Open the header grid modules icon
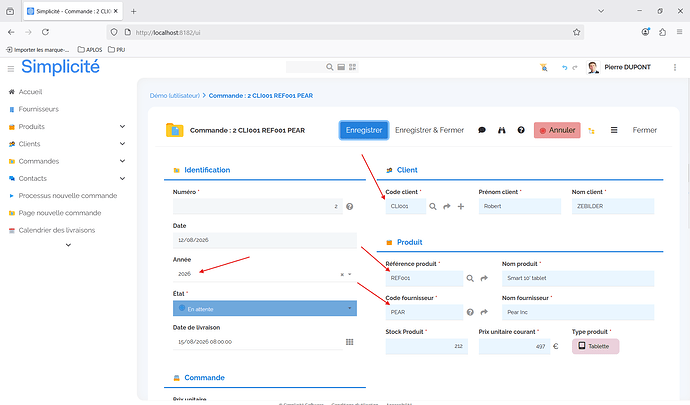This screenshot has height=405, width=690. point(352,67)
